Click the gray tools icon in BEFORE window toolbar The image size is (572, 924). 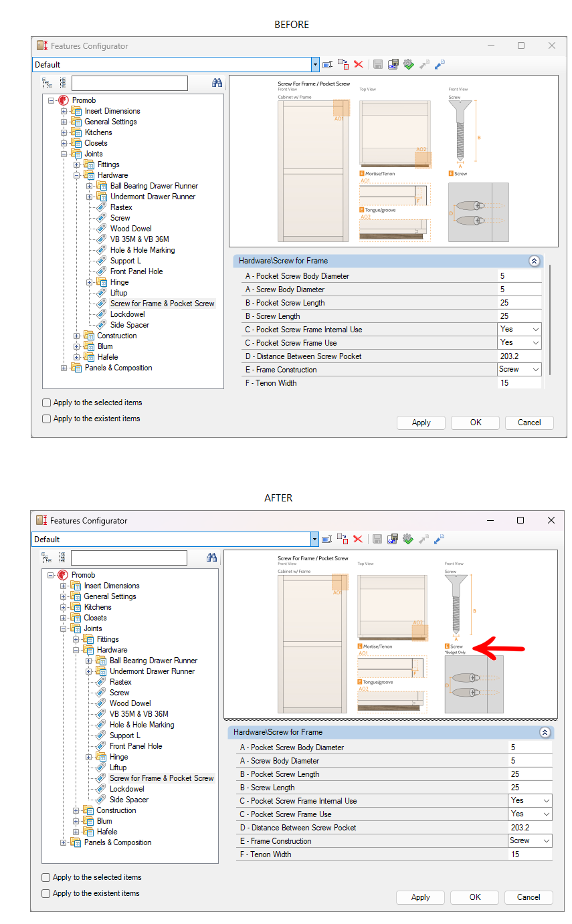tap(424, 64)
